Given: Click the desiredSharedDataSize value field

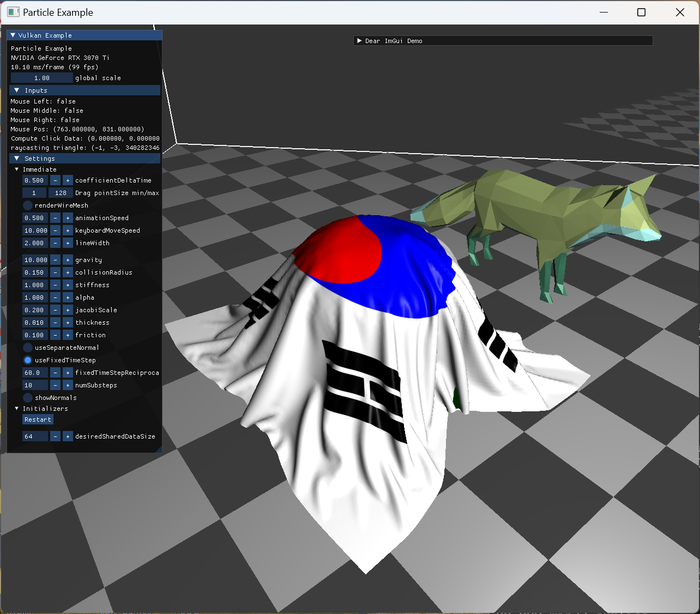Looking at the screenshot, I should click(x=35, y=436).
